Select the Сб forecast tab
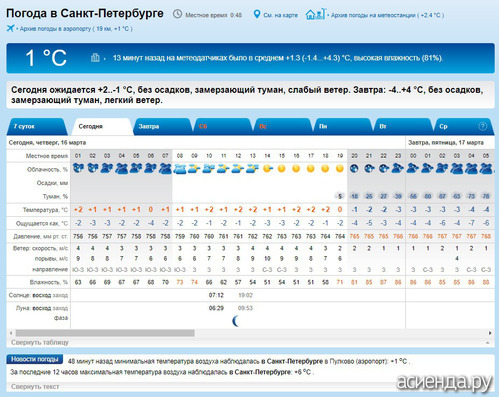 coord(222,127)
